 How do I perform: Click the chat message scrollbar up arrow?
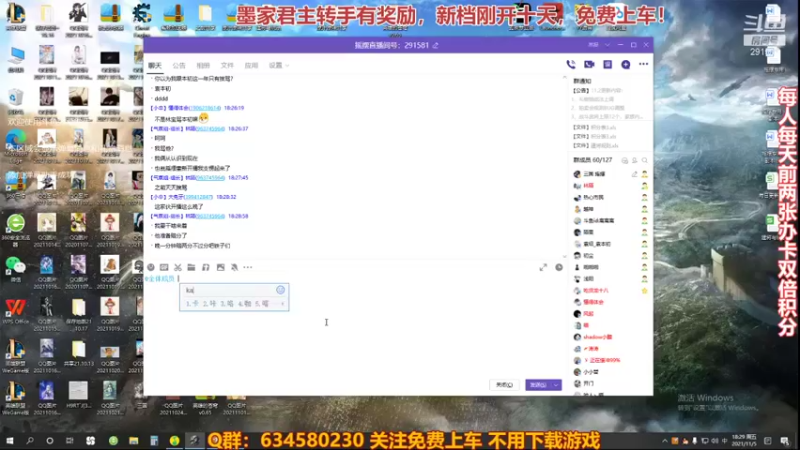pyautogui.click(x=564, y=78)
